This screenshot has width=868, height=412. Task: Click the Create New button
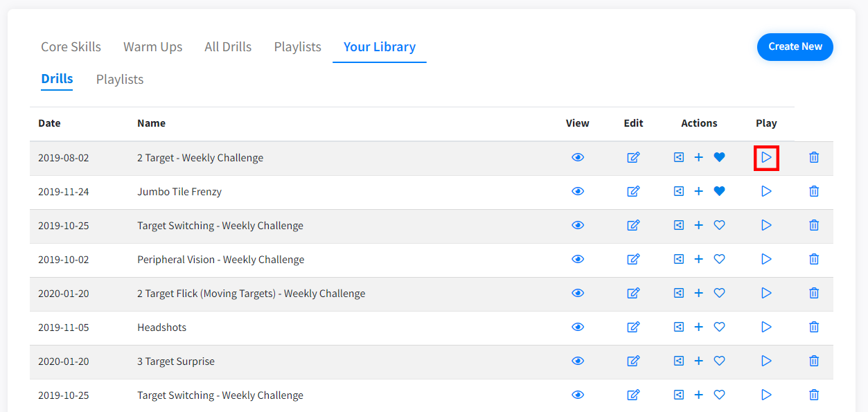tap(795, 47)
